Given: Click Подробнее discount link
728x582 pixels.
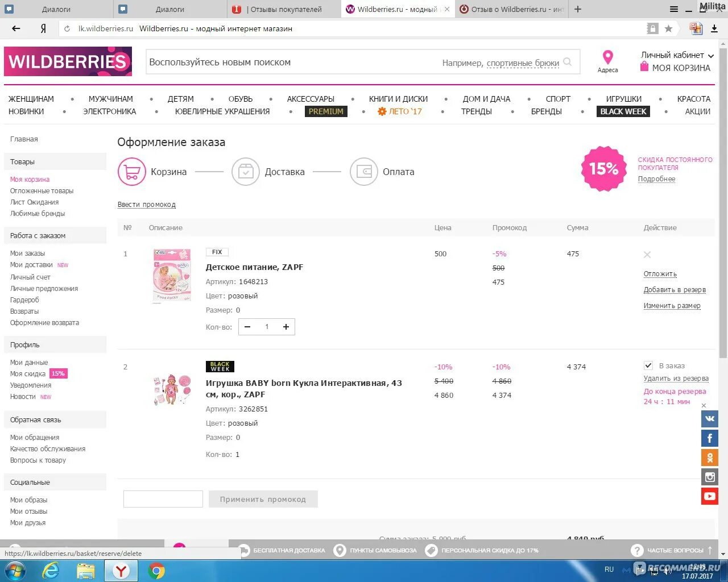Looking at the screenshot, I should [x=656, y=179].
